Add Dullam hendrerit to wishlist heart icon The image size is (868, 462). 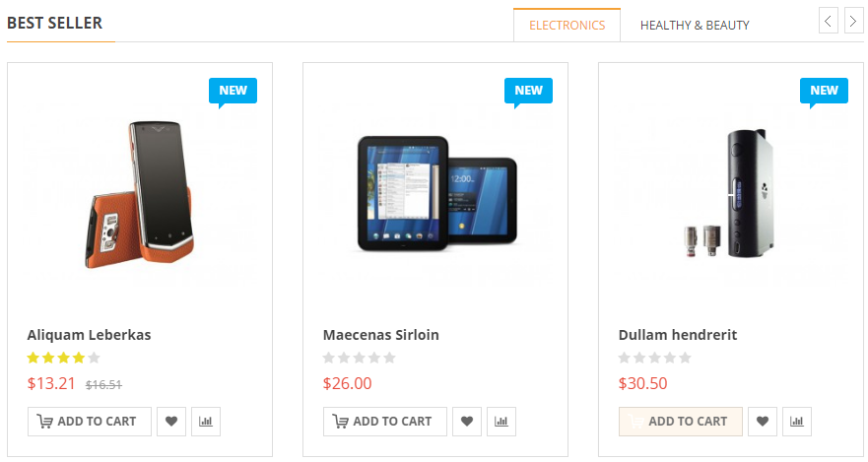763,422
